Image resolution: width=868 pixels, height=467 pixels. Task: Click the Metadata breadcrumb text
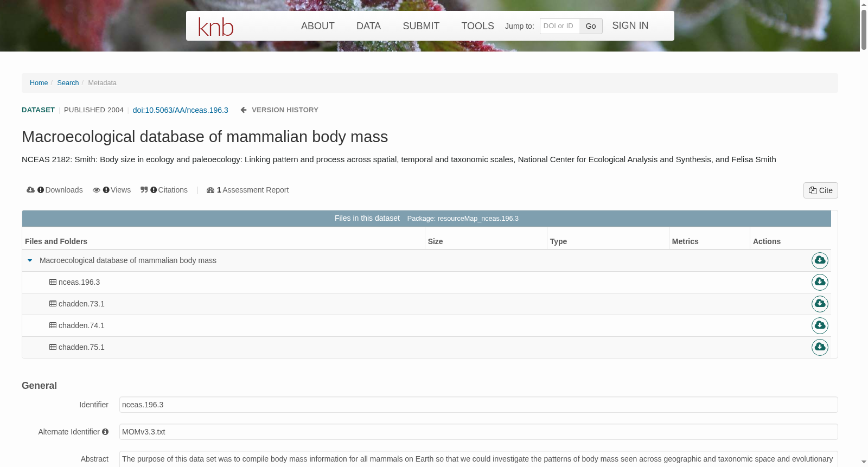click(102, 83)
